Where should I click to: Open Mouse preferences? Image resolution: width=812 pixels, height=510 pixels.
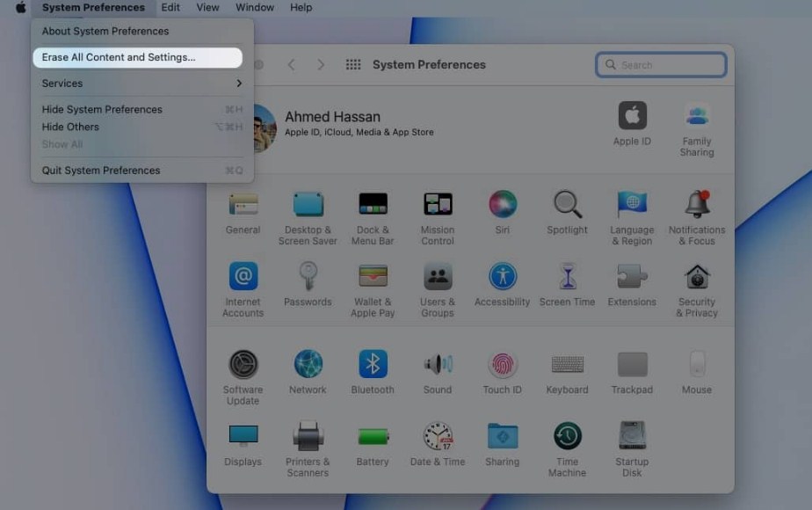697,372
